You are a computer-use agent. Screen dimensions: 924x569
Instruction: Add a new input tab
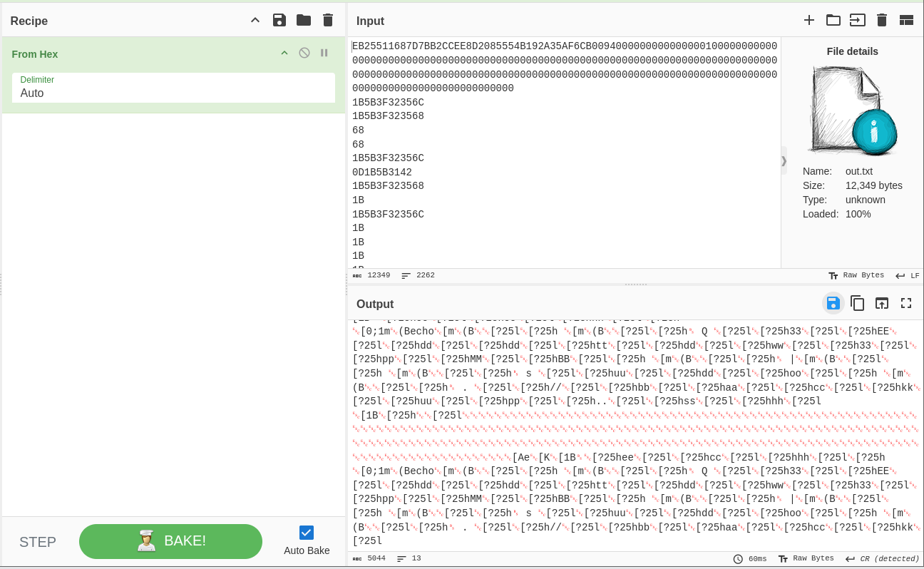(x=809, y=20)
